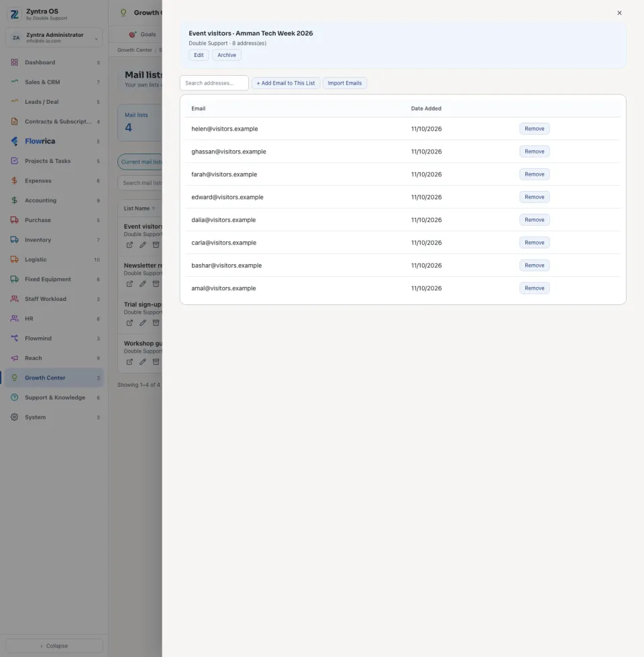This screenshot has width=644, height=657.
Task: Open the System gear icon
Action: coord(14,417)
